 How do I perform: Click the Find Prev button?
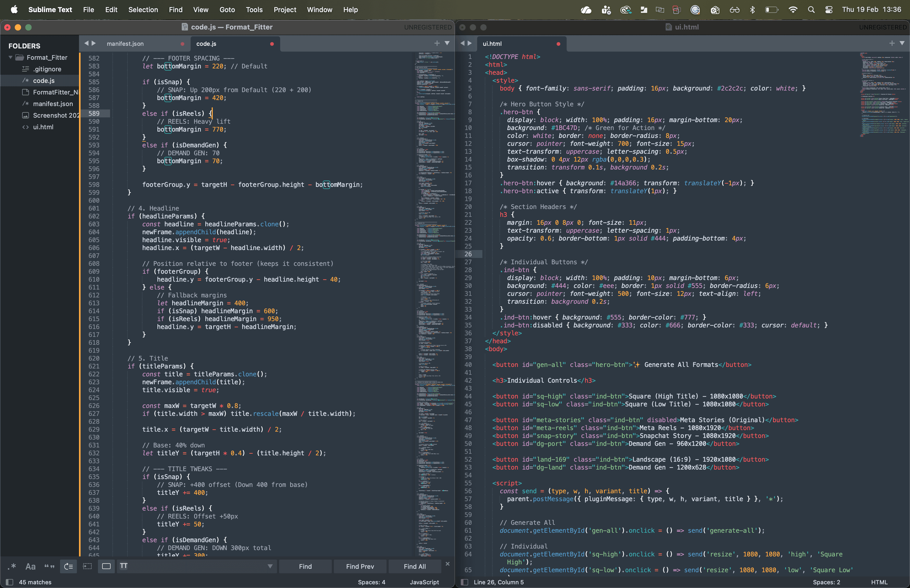click(360, 566)
